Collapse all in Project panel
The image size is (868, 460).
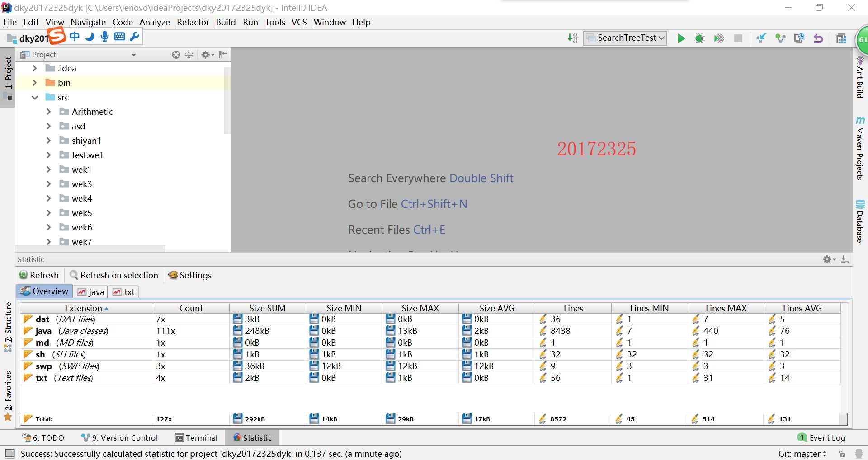pos(189,55)
